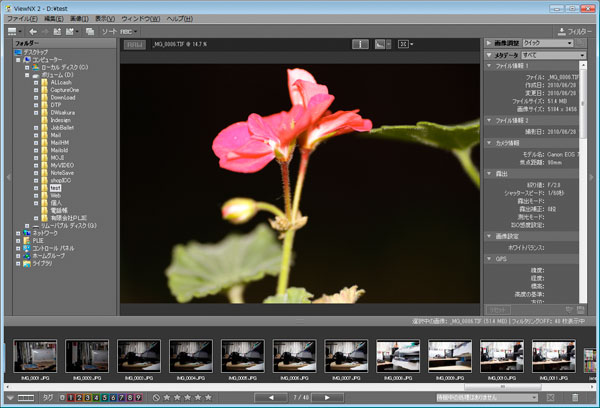Image resolution: width=600 pixels, height=408 pixels.
Task: Apply magenta label tag 9
Action: [138, 398]
